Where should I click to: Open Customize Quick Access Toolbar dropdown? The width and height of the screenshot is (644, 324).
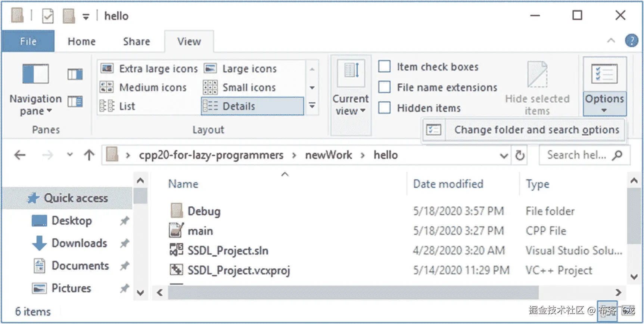pyautogui.click(x=86, y=17)
